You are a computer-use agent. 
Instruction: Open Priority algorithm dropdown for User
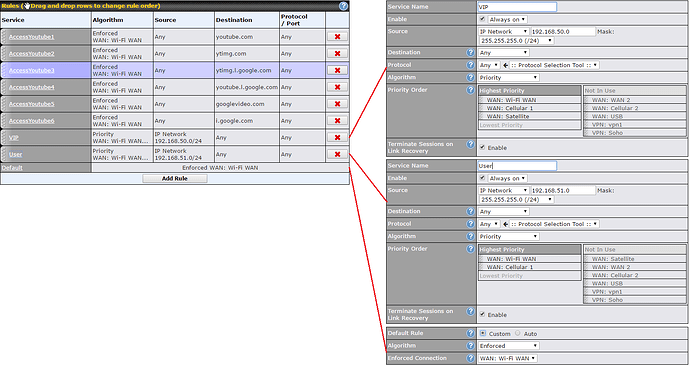pos(509,236)
